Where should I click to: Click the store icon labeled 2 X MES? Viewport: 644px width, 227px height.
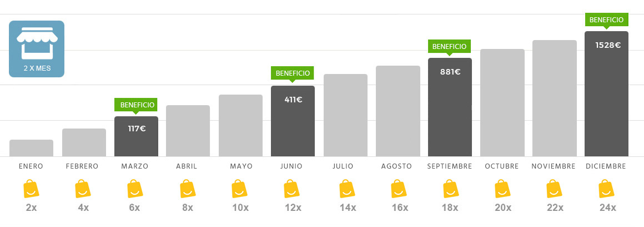[37, 49]
